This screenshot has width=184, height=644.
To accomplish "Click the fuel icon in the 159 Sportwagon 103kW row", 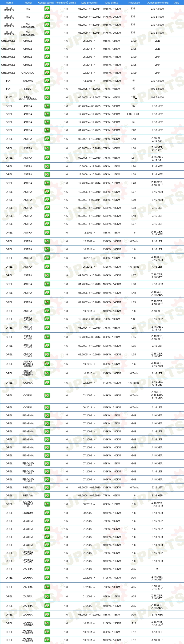I will [x=47, y=25].
